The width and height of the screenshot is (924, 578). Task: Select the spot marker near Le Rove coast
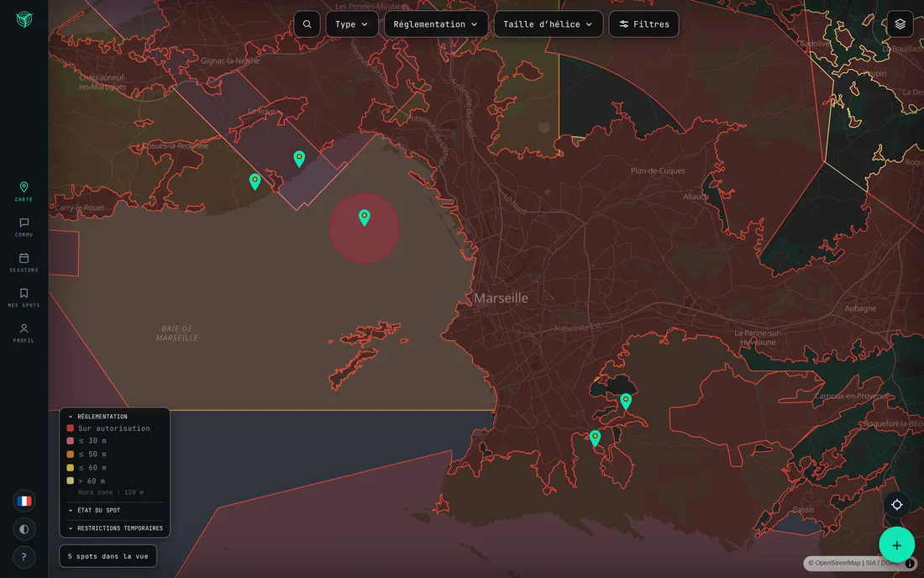pyautogui.click(x=299, y=159)
